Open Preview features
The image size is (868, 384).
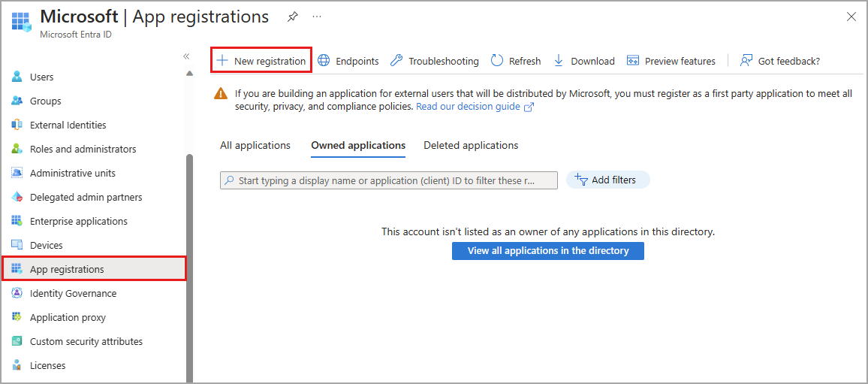pos(671,61)
